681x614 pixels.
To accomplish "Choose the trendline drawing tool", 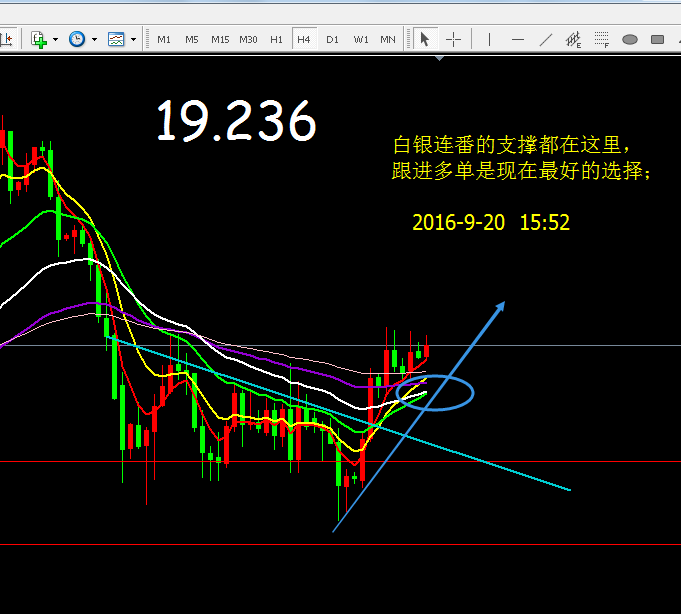I will [x=545, y=40].
